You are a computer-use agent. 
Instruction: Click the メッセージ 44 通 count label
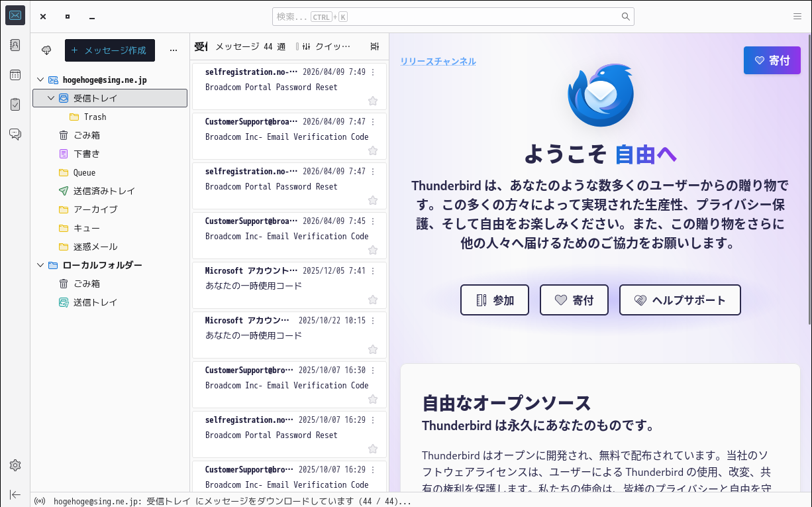(250, 46)
